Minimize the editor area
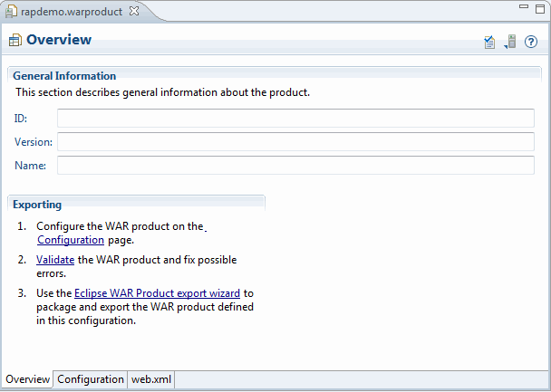Viewport: 551px width, 392px height. point(524,6)
